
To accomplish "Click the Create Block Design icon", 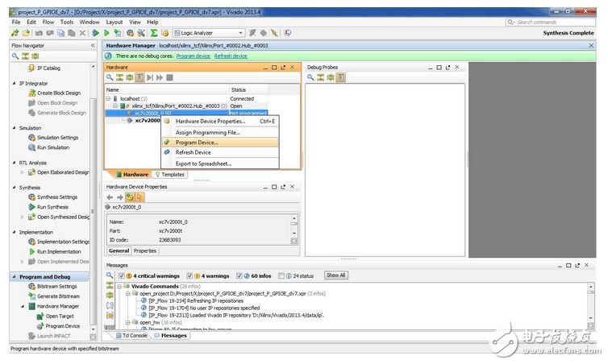I will [x=32, y=93].
